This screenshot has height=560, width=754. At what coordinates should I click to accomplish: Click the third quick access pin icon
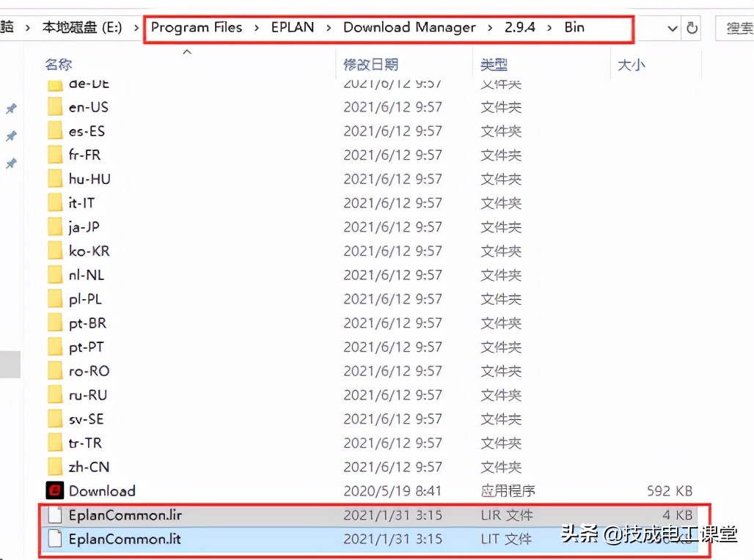point(11,163)
